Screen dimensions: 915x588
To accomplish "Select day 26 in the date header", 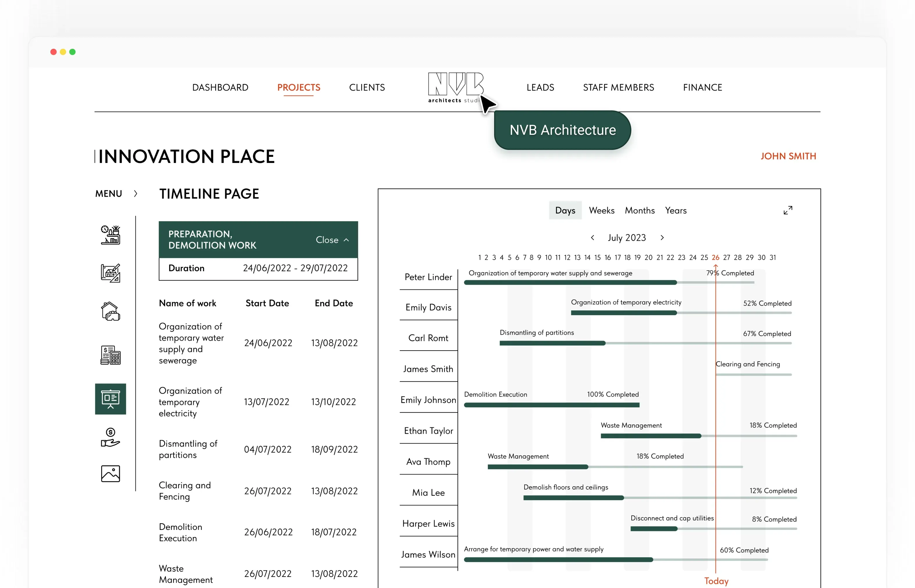I will click(x=715, y=257).
